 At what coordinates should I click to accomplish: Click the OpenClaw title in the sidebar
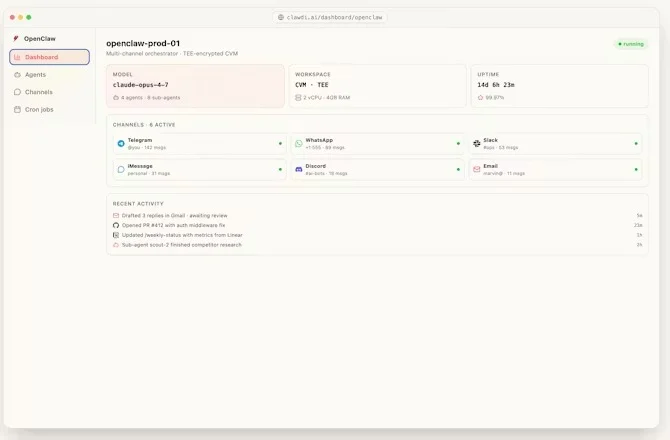click(40, 38)
